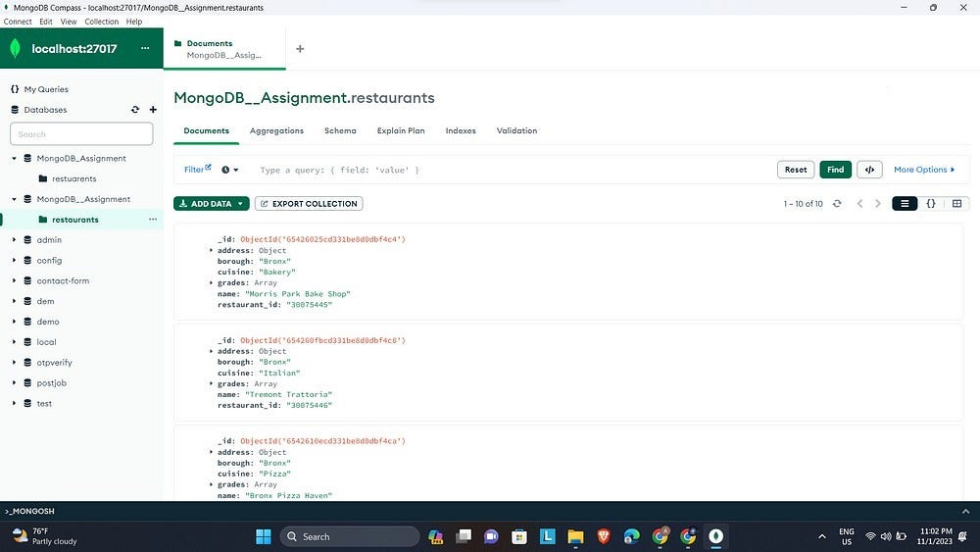This screenshot has width=980, height=552.
Task: Open the Help menu
Action: tap(133, 22)
